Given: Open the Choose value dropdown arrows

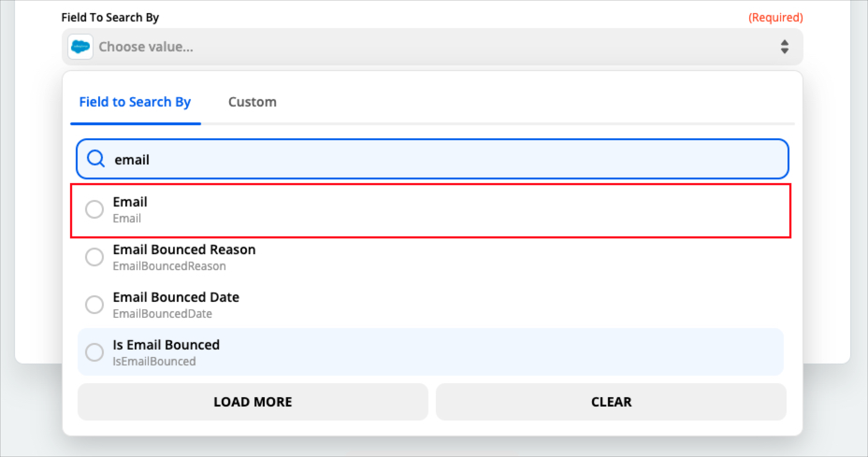Looking at the screenshot, I should click(784, 47).
